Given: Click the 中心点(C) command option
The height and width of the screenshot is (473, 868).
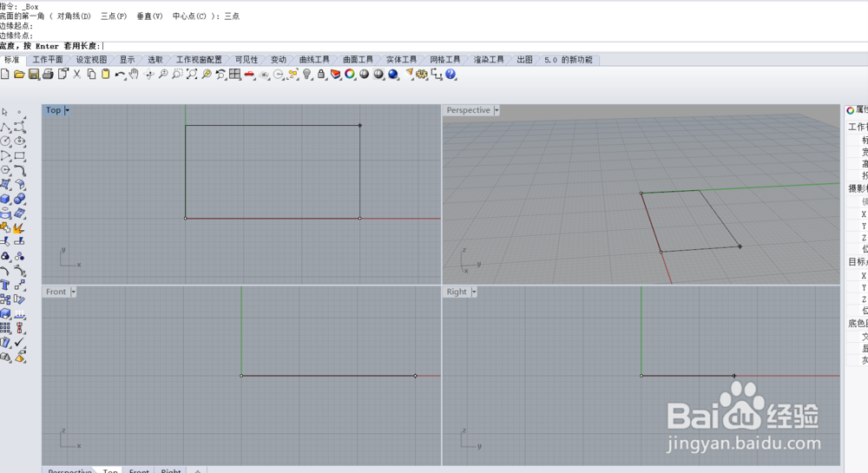Looking at the screenshot, I should [189, 16].
